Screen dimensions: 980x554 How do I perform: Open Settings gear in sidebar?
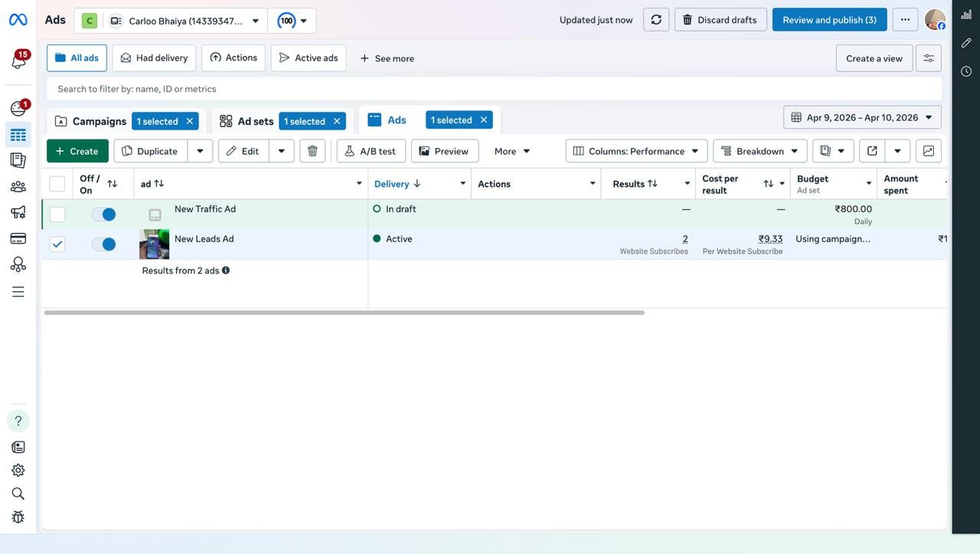click(x=18, y=470)
